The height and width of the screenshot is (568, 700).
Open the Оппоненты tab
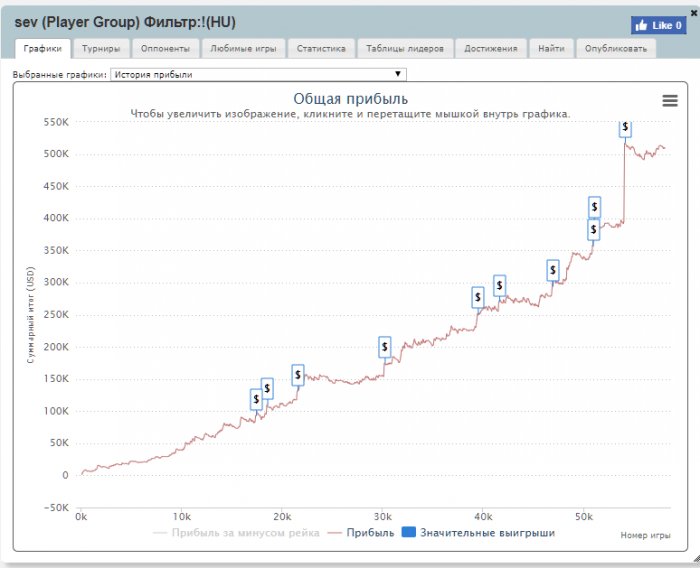coord(165,48)
